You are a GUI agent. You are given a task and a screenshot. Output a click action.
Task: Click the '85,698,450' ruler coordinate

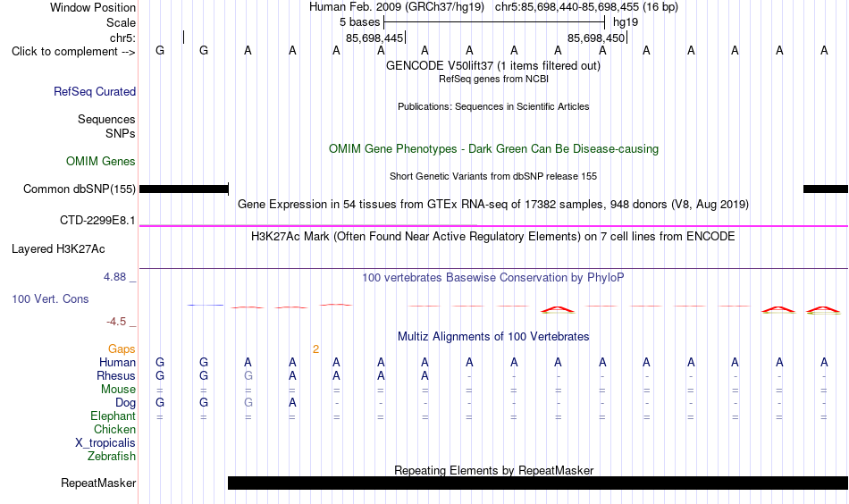point(596,38)
